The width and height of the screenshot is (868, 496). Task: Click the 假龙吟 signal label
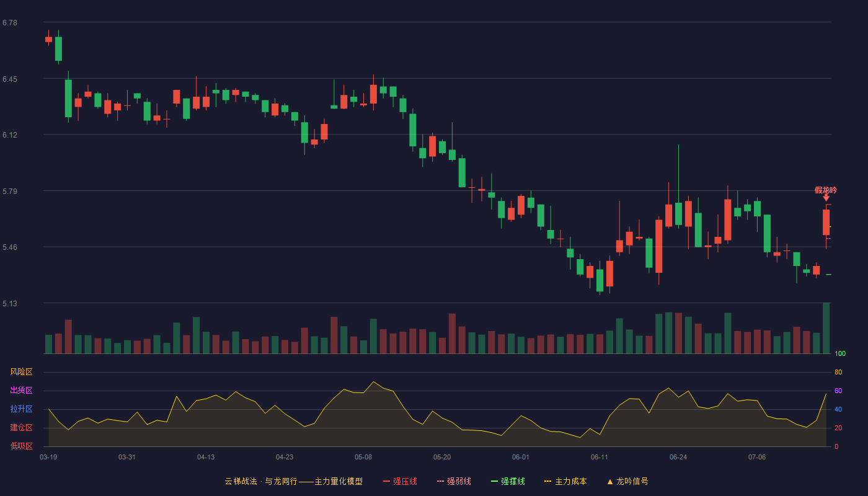pyautogui.click(x=826, y=190)
